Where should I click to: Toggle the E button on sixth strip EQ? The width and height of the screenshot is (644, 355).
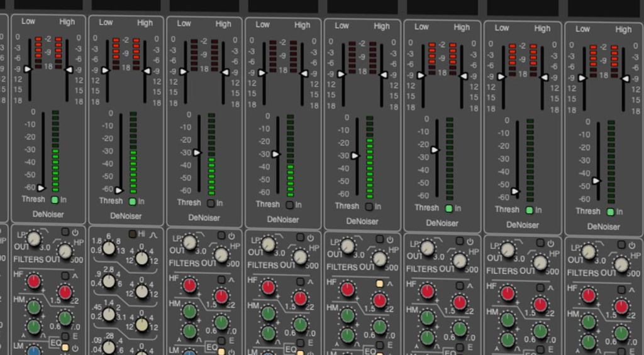pos(460,346)
